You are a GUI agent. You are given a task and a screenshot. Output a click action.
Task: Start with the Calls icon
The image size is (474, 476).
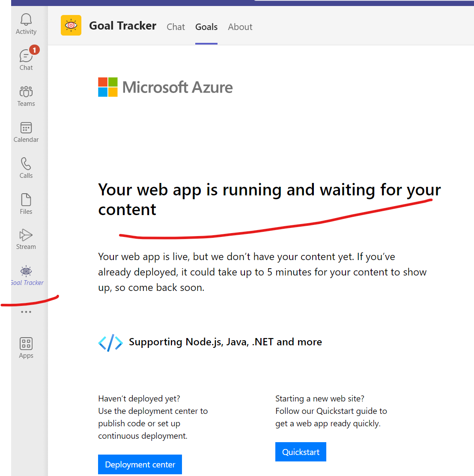tap(26, 163)
